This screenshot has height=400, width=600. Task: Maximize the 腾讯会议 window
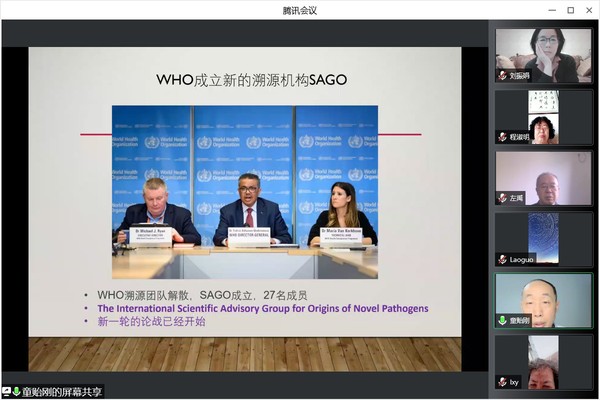click(x=571, y=10)
